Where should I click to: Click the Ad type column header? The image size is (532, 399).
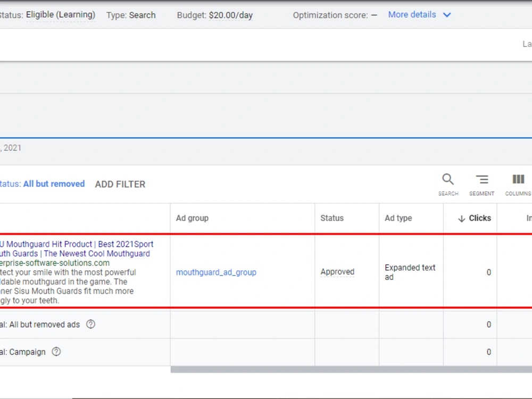[x=398, y=218]
